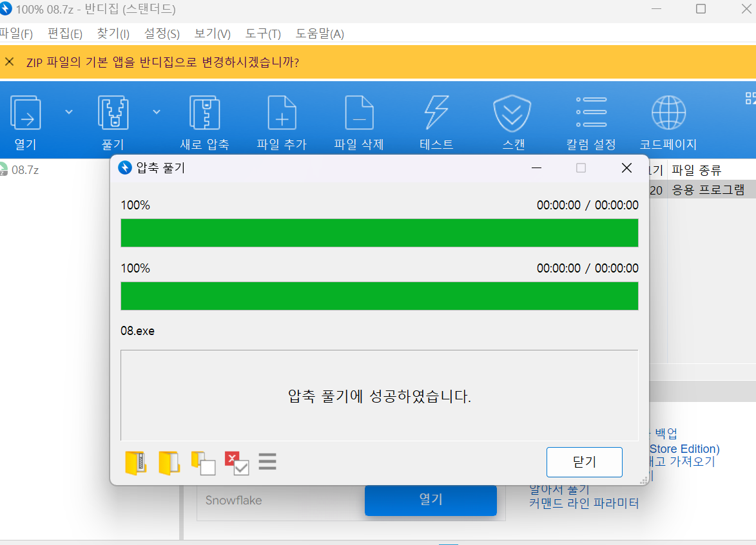Open the 설정(S) menu
756x545 pixels.
point(162,33)
